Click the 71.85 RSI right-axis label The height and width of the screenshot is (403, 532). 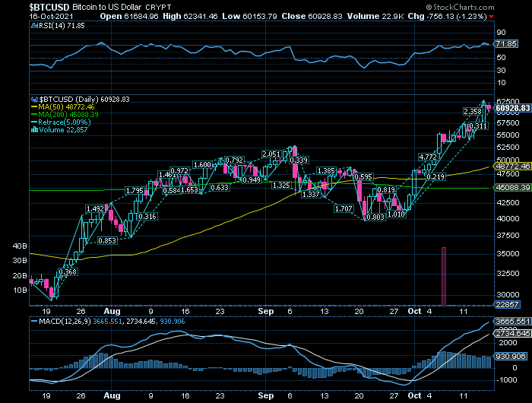pyautogui.click(x=506, y=44)
